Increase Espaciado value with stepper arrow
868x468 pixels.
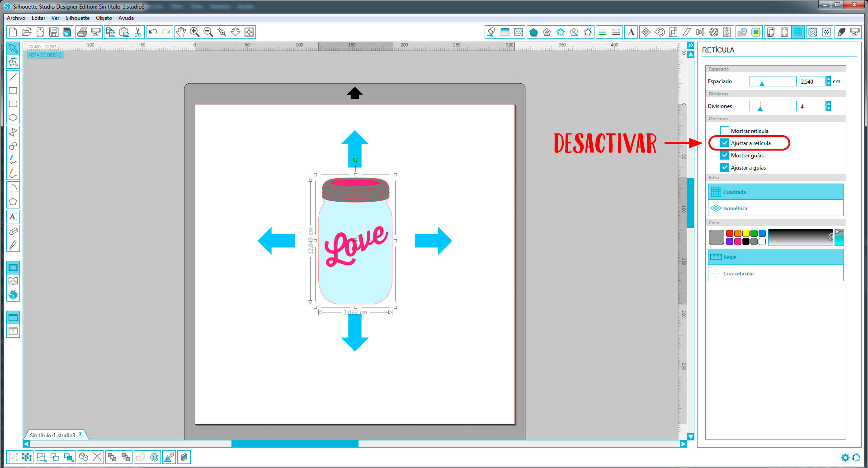[828, 79]
